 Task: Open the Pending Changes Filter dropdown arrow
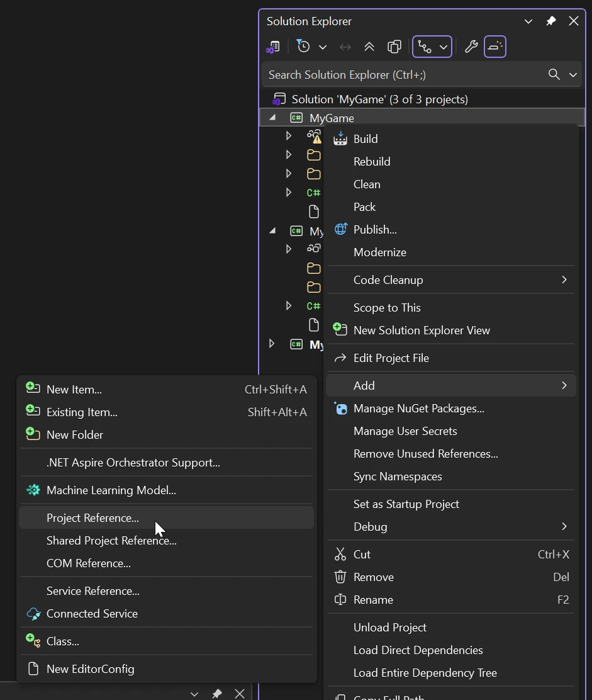(x=323, y=47)
